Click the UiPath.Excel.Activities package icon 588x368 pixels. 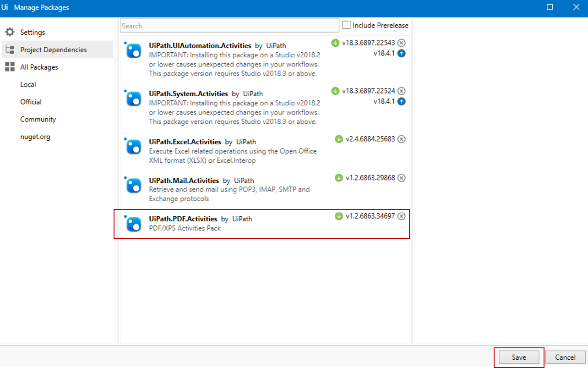click(x=133, y=146)
